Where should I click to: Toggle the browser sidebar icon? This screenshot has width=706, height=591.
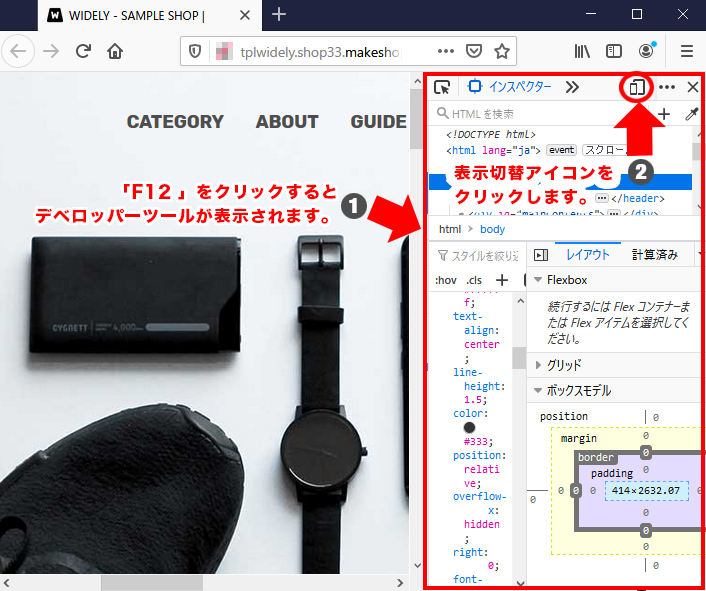click(614, 51)
